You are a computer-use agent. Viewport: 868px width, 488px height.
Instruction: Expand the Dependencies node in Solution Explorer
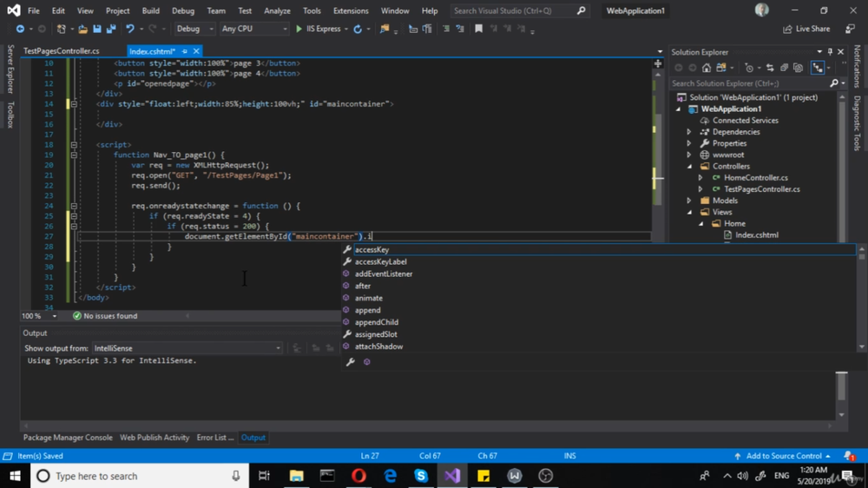[x=690, y=132]
